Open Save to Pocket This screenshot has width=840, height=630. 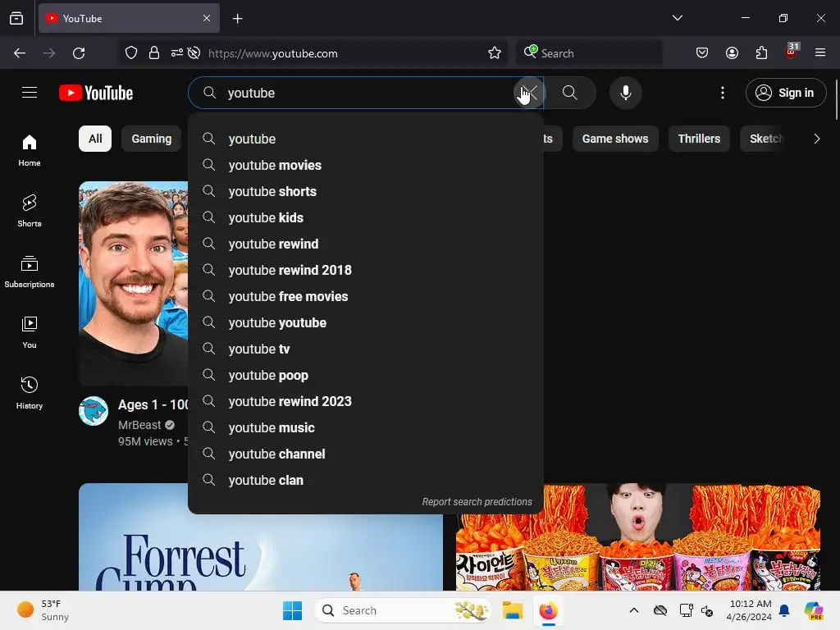tap(702, 53)
